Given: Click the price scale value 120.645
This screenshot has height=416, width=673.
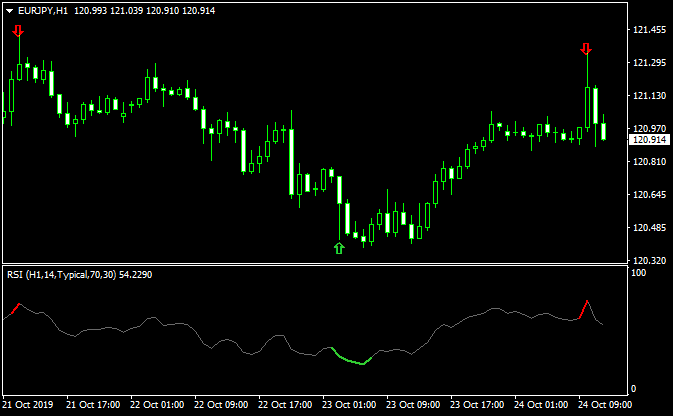Looking at the screenshot, I should [650, 194].
